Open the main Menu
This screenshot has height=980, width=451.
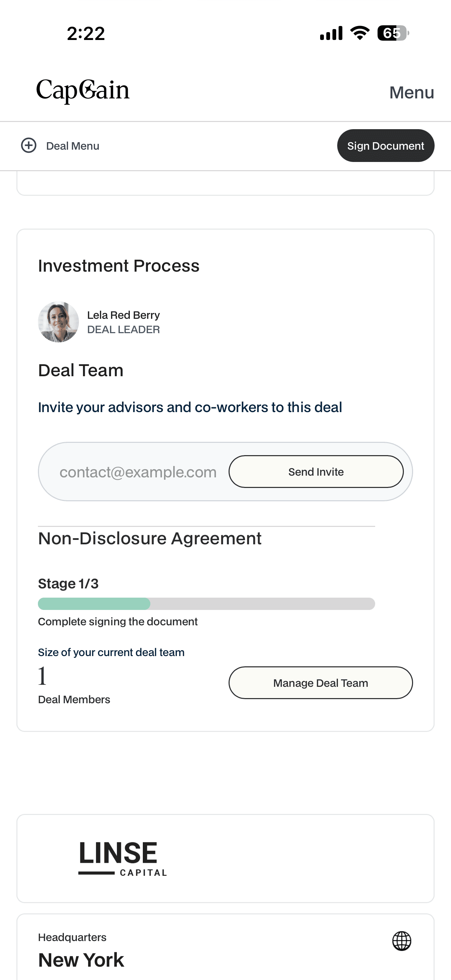411,93
